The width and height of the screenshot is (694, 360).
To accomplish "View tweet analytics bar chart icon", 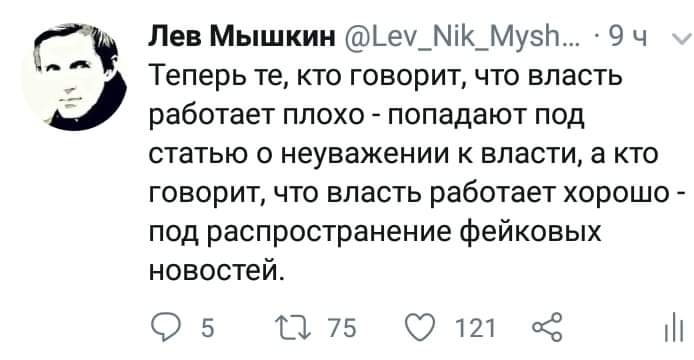I will click(674, 329).
